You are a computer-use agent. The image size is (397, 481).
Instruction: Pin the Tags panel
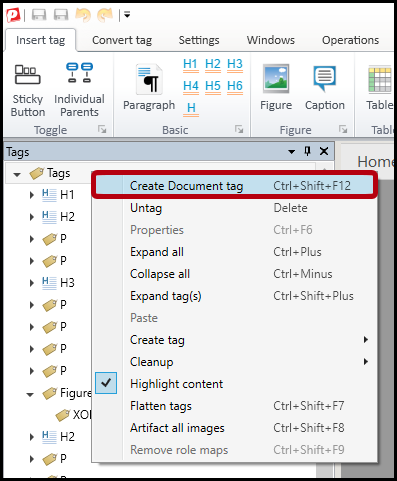[308, 151]
